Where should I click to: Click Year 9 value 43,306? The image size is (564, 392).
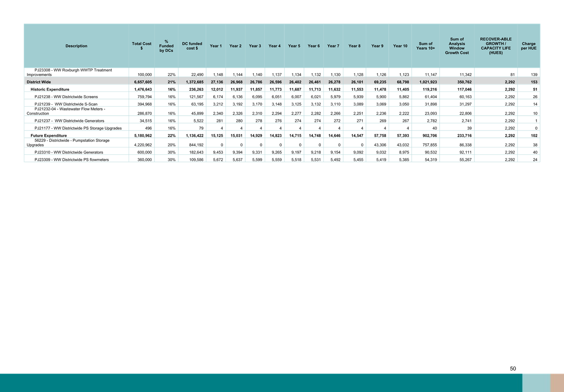tap(380, 145)
